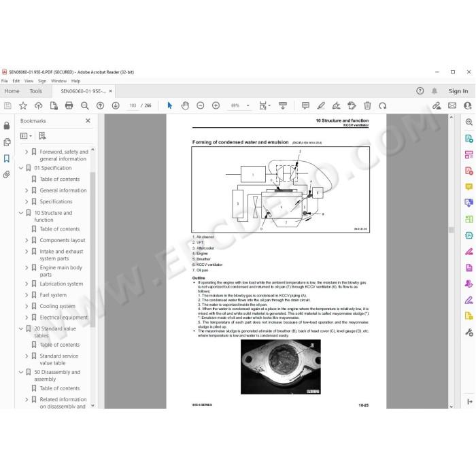Image resolution: width=476 pixels, height=476 pixels.
Task: Open the Help question mark icon
Action: click(420, 90)
